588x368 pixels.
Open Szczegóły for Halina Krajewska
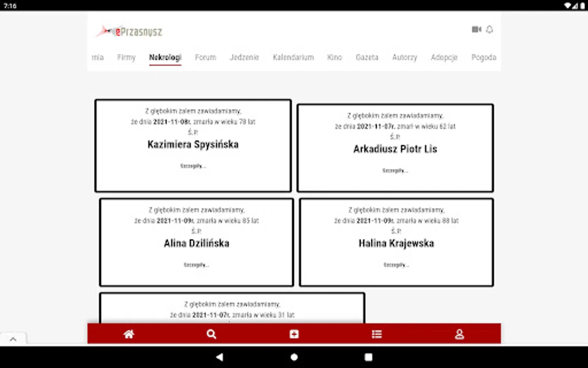396,265
